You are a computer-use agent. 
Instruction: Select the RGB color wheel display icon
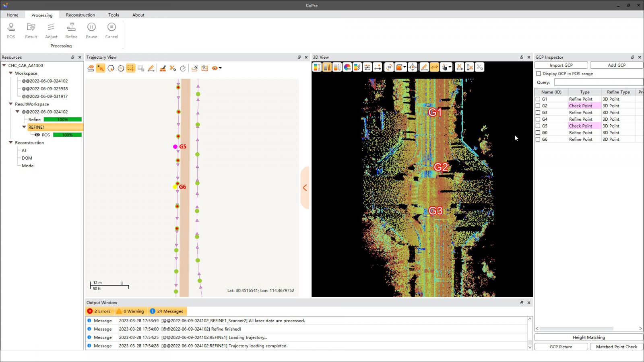click(x=347, y=67)
